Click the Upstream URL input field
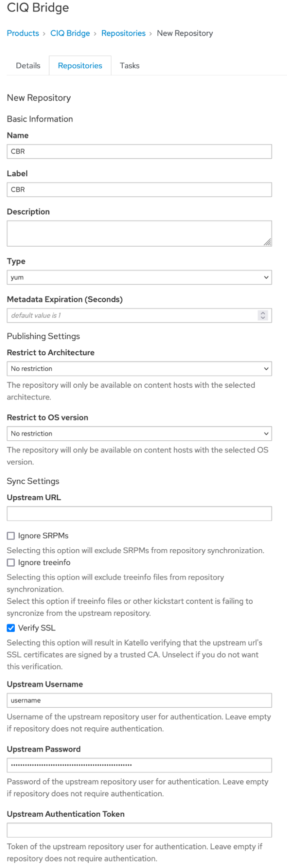 coord(139,514)
